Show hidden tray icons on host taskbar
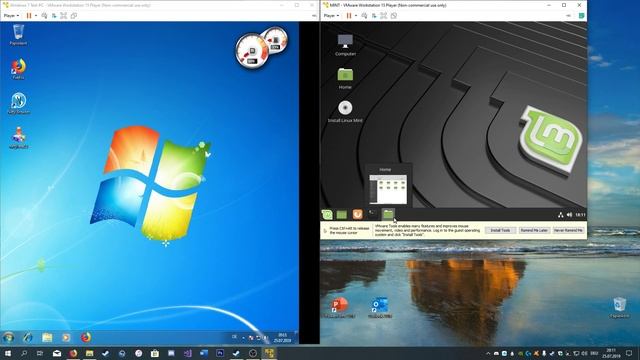This screenshot has height=360, width=640. tap(488, 353)
